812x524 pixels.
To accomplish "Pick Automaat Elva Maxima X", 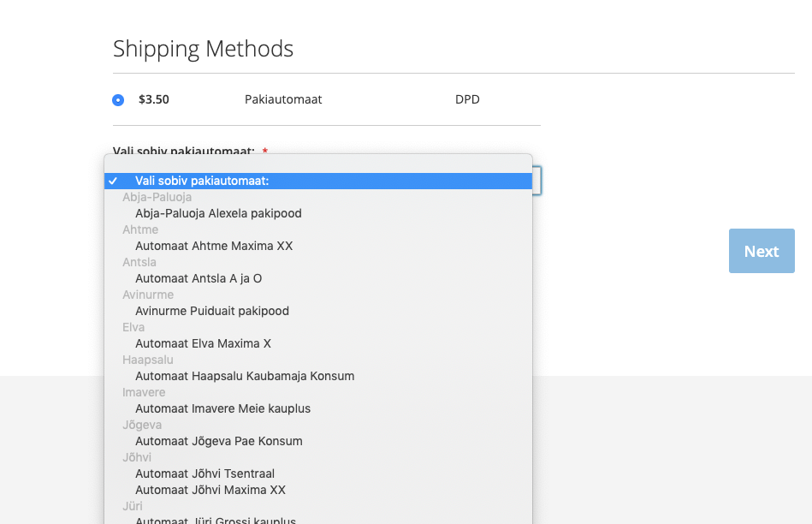I will tap(318, 343).
